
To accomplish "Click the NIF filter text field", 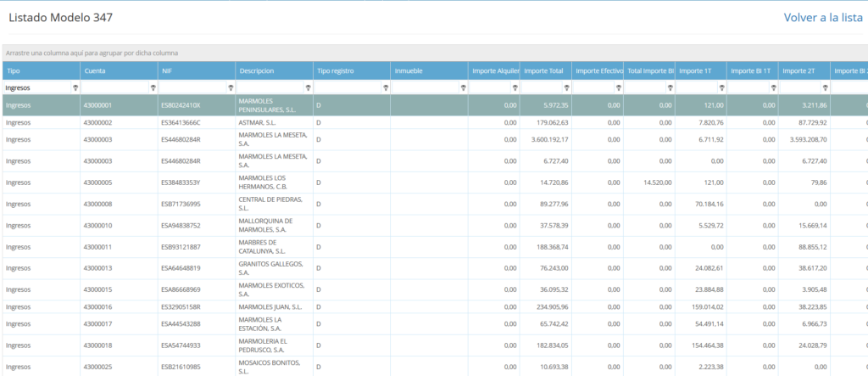I will tap(192, 87).
